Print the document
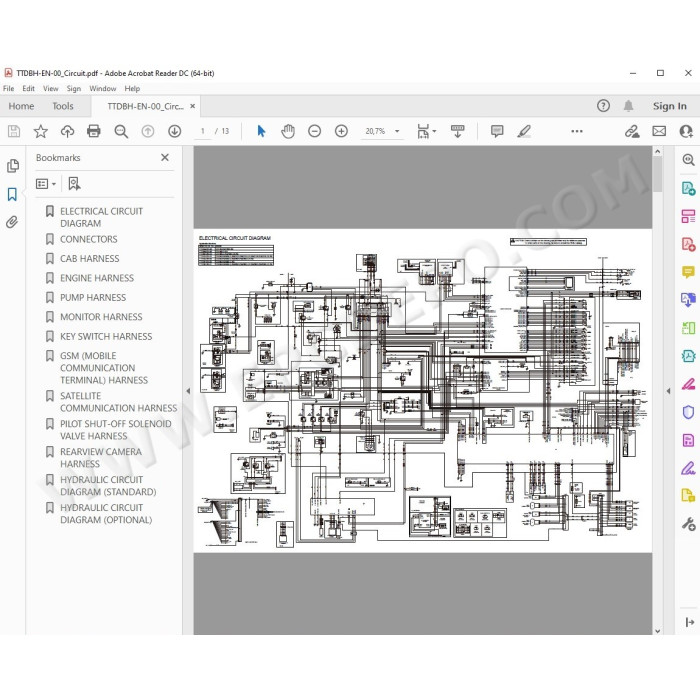 click(94, 131)
